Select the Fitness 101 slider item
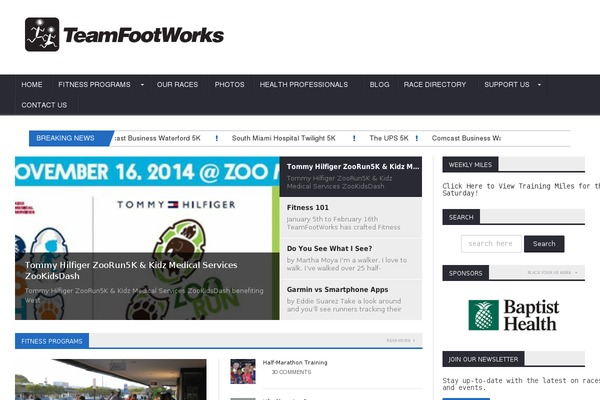This screenshot has height=400, width=600. point(351,217)
